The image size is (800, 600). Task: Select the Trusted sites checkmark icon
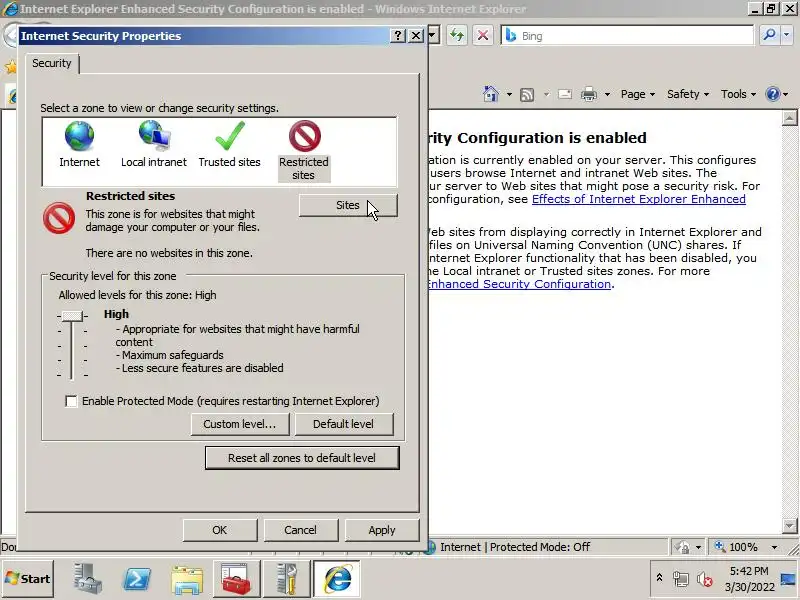230,136
